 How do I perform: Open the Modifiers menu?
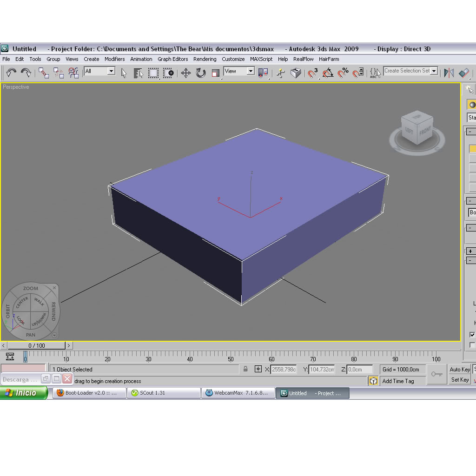(114, 59)
